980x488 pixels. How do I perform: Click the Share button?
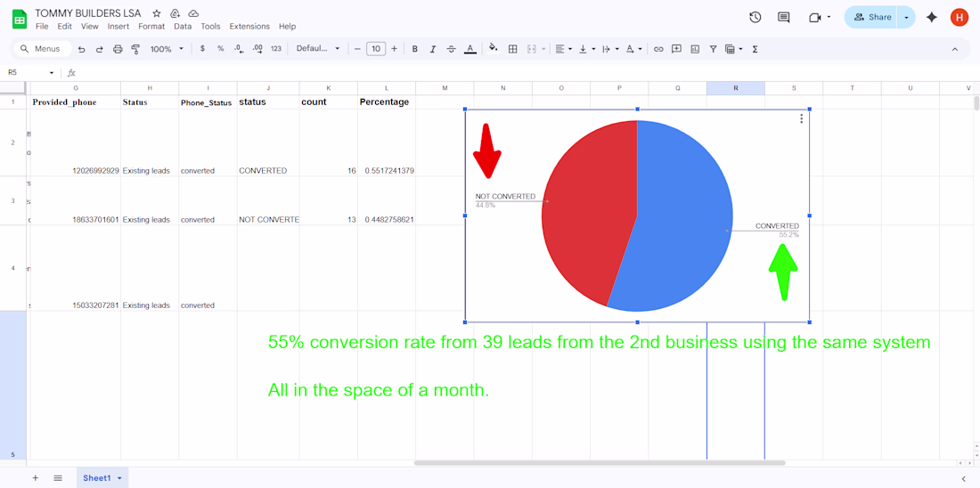871,18
